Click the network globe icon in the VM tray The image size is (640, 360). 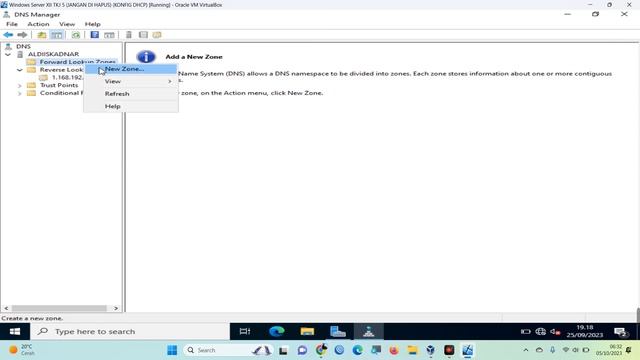coord(540,331)
